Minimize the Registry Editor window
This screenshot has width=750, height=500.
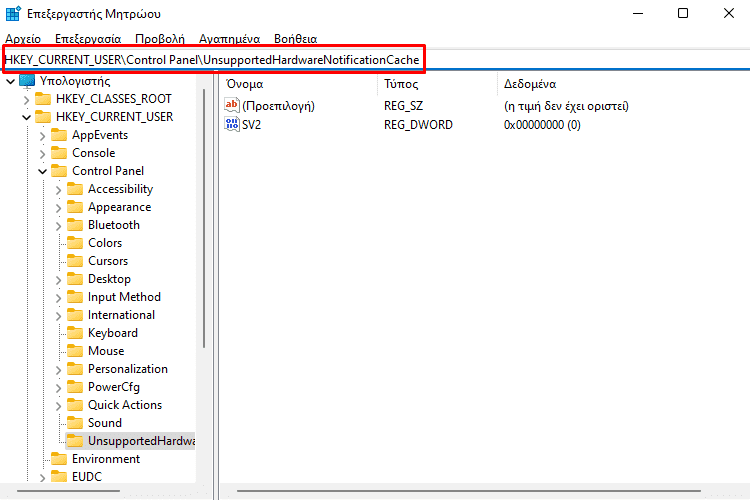(x=638, y=13)
